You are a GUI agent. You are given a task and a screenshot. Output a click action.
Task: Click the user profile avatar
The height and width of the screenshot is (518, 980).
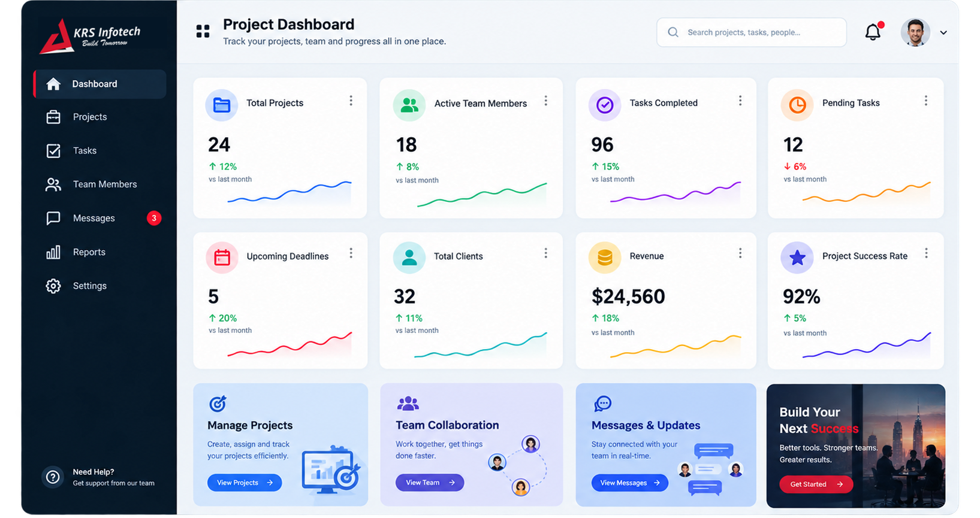pyautogui.click(x=915, y=32)
